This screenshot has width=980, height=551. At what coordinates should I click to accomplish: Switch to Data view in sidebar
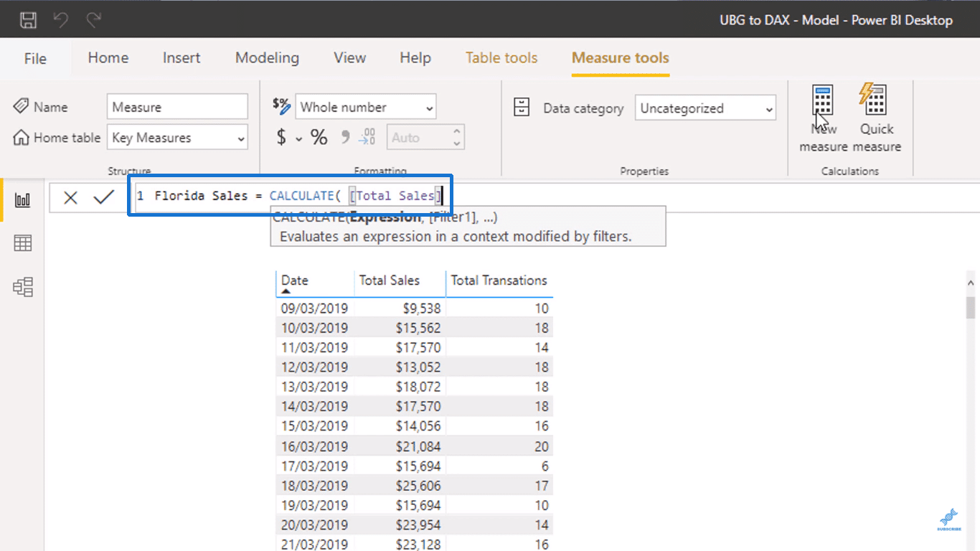[23, 244]
